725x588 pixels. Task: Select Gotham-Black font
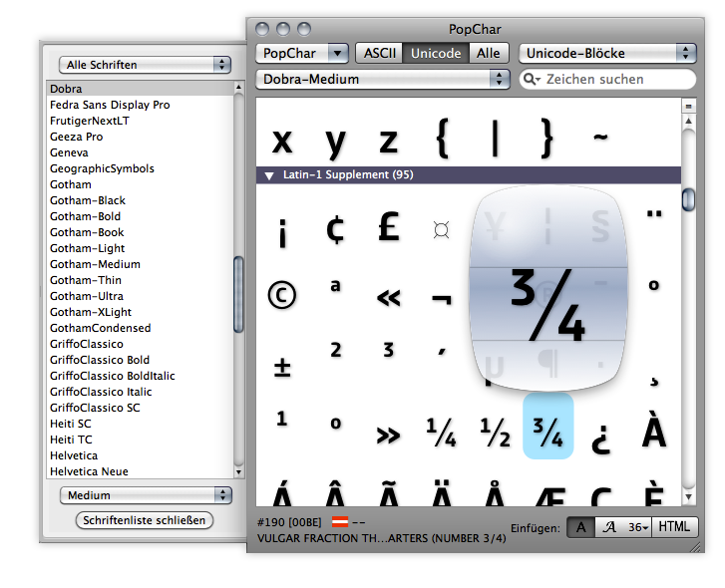coord(140,200)
